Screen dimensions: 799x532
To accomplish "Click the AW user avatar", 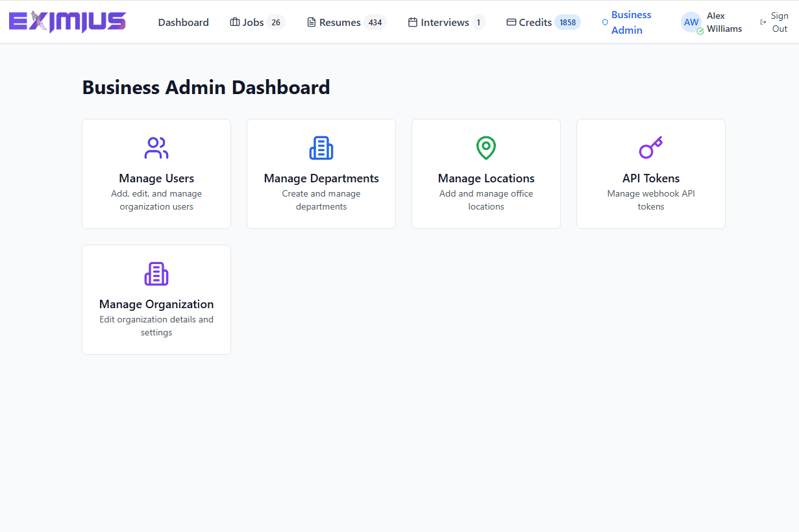I will click(691, 22).
